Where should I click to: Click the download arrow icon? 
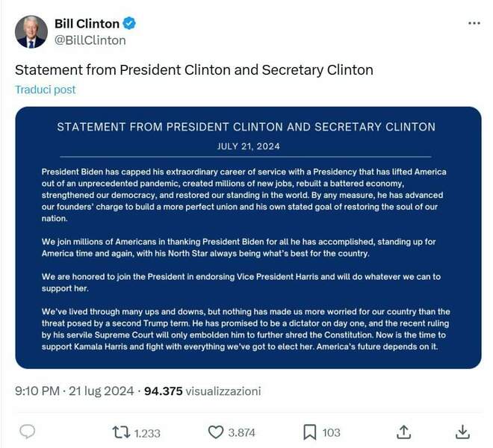[463, 432]
